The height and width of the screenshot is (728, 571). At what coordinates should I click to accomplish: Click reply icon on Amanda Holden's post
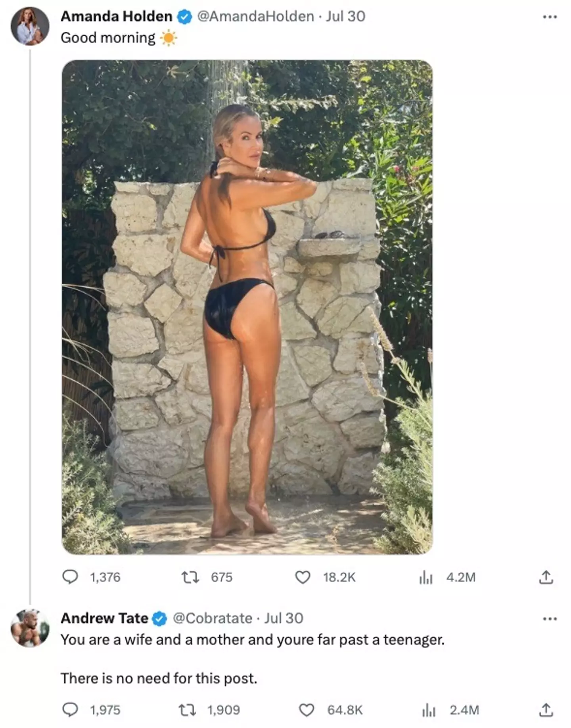(x=70, y=577)
